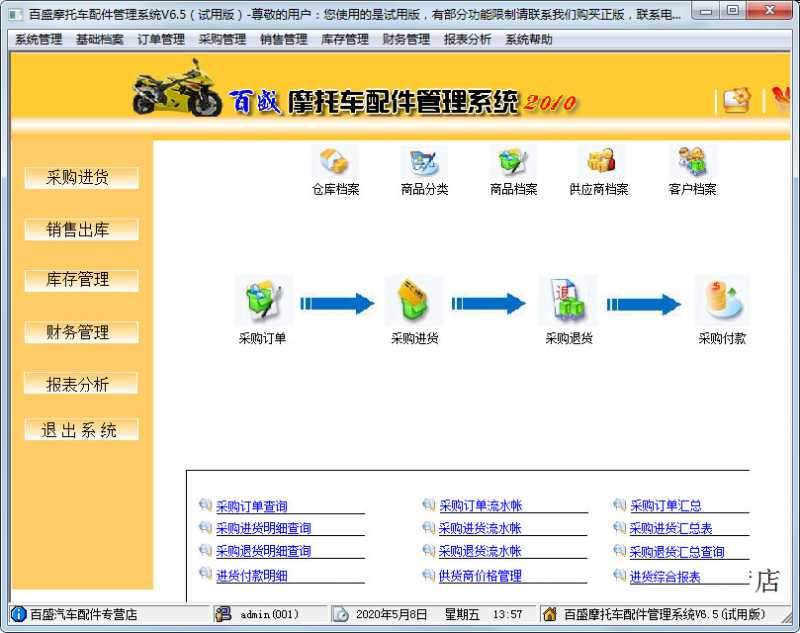The height and width of the screenshot is (633, 800).
Task: Open the 客户档案 (customer records) icon
Action: [x=693, y=165]
